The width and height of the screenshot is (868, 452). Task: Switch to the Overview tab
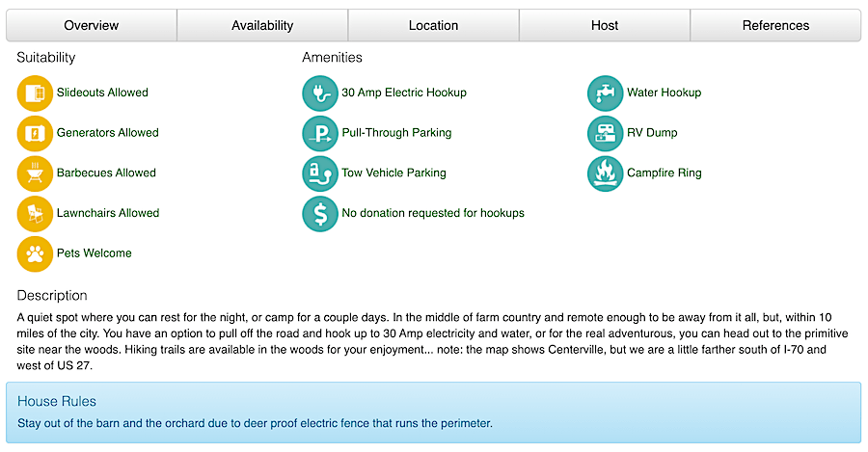[x=92, y=25]
